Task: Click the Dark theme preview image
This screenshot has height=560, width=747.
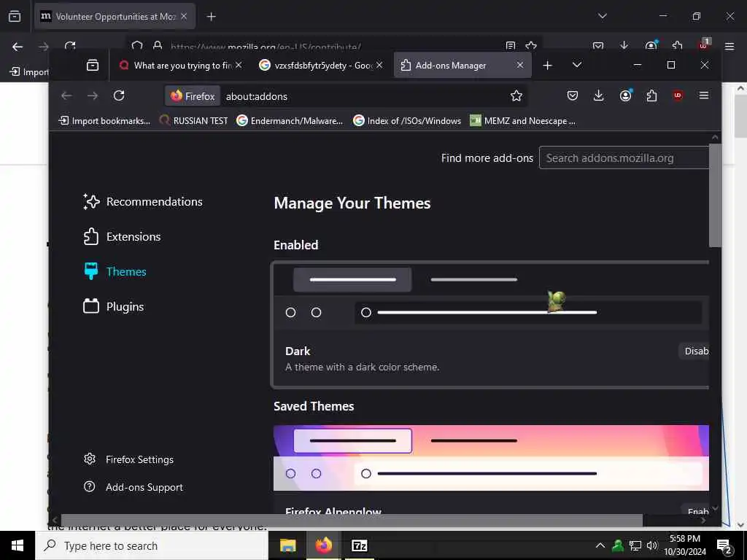Action: [x=491, y=296]
